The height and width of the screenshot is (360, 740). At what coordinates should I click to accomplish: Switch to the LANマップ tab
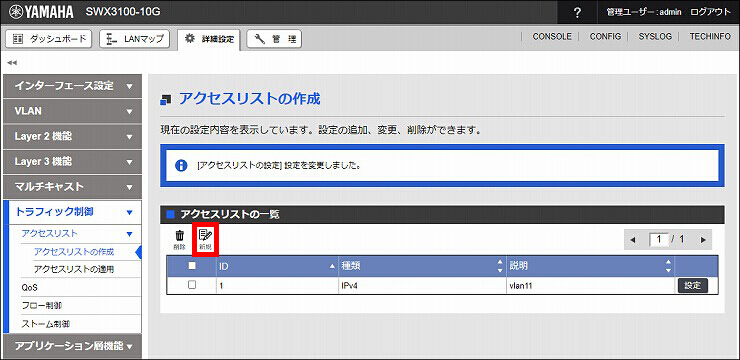(135, 39)
